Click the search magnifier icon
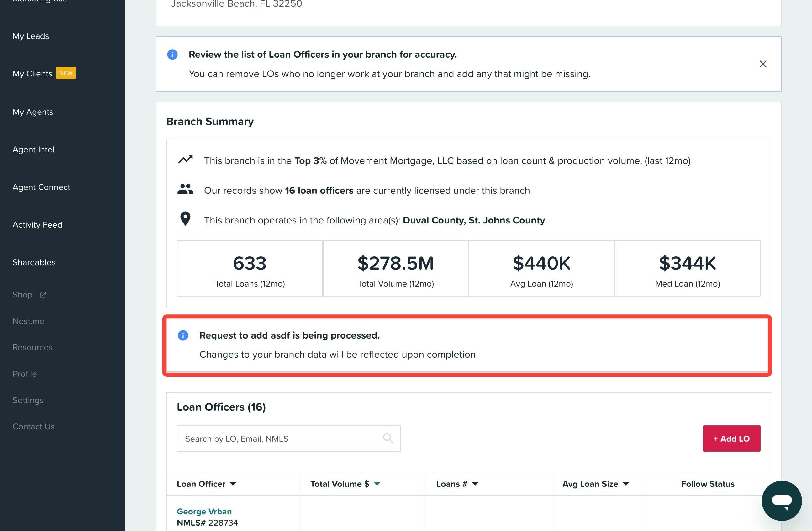 click(388, 438)
